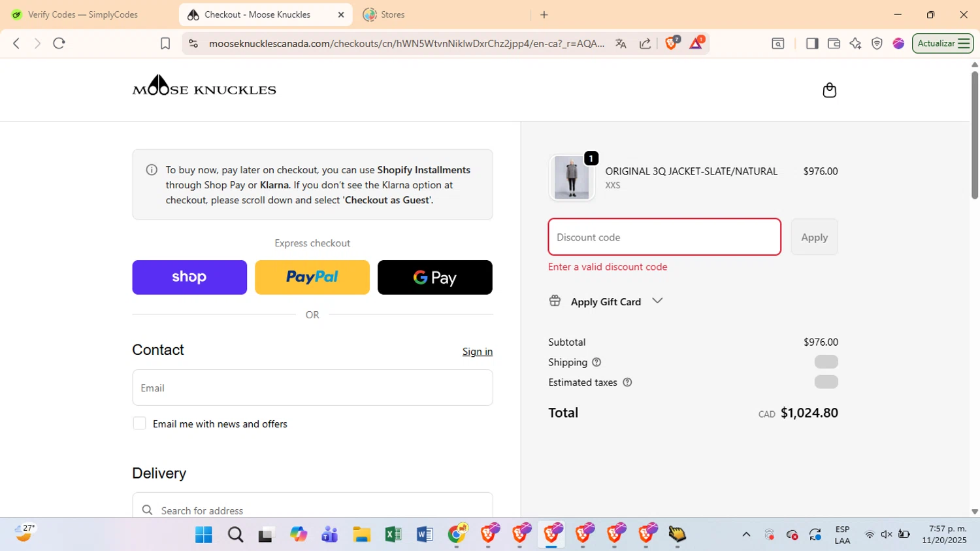Open File Explorer from taskbar
The image size is (980, 551).
coord(361,535)
